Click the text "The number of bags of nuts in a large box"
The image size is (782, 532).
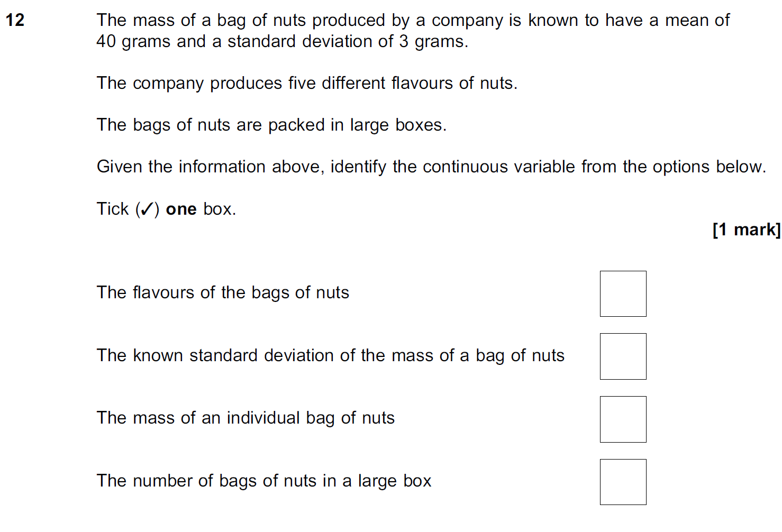coord(264,481)
